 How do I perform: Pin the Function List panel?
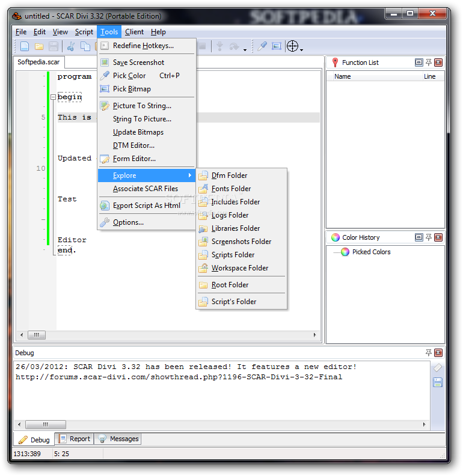click(428, 63)
